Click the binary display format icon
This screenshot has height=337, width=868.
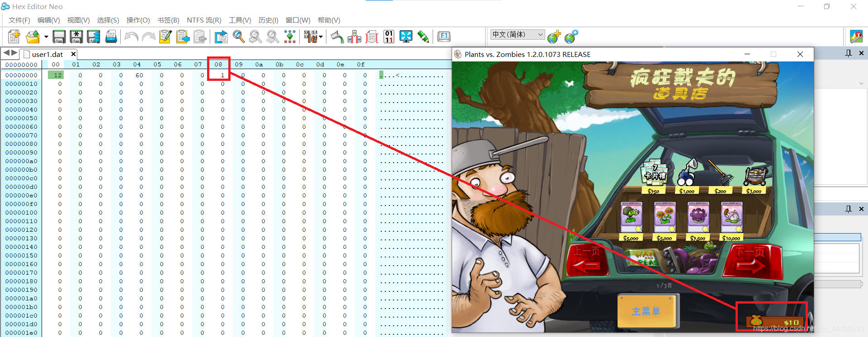[x=310, y=37]
